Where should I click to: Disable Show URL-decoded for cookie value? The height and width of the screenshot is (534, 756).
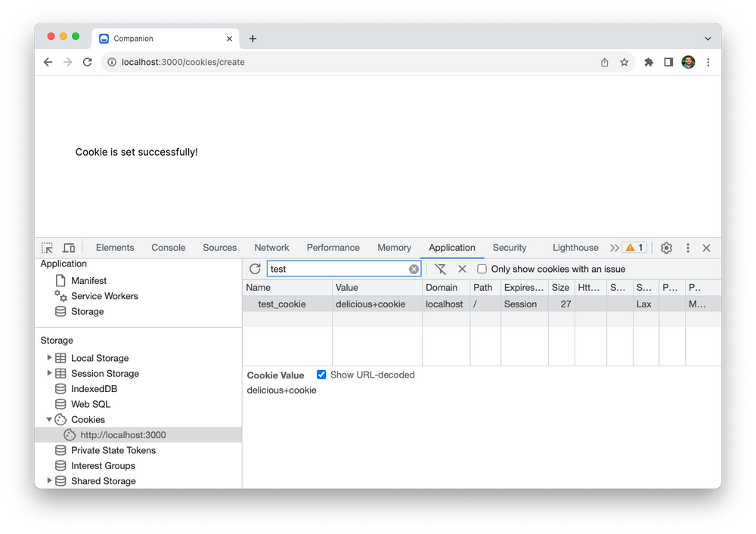click(321, 374)
